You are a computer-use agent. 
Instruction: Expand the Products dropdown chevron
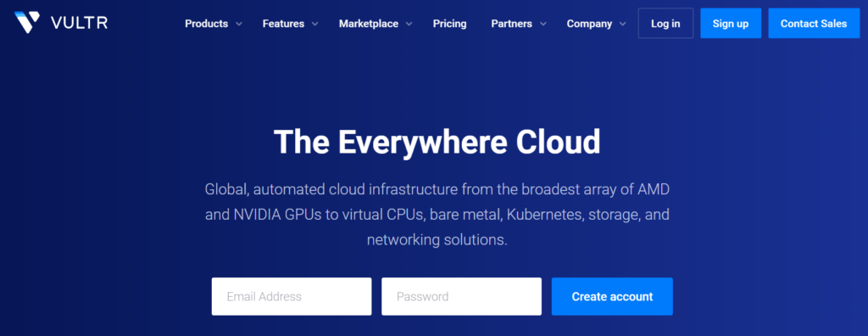pos(238,24)
